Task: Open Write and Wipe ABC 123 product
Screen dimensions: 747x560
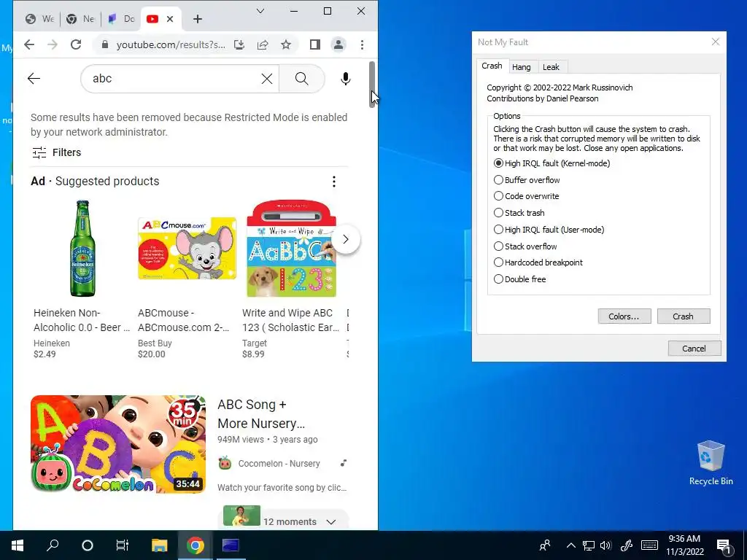Action: click(291, 249)
